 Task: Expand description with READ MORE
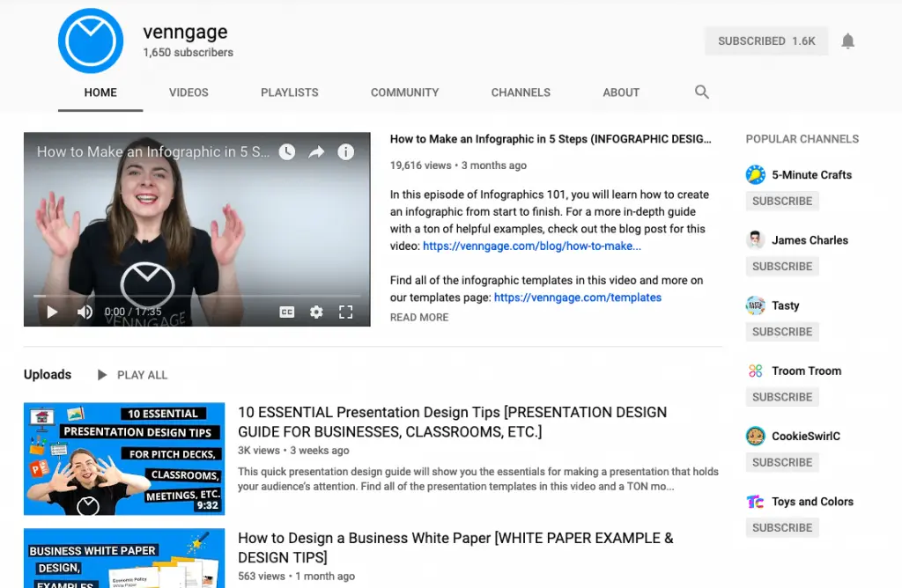coord(419,317)
